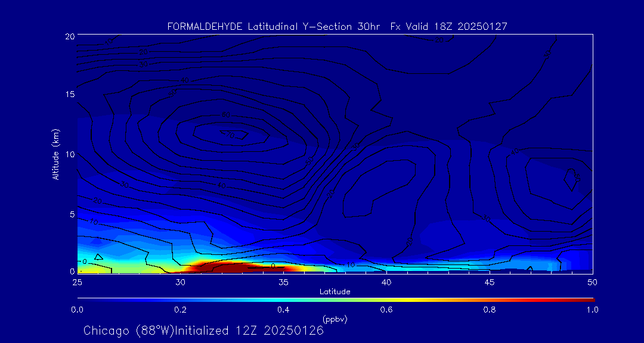
Task: Click the latitude axis tick label 25
Action: [77, 282]
